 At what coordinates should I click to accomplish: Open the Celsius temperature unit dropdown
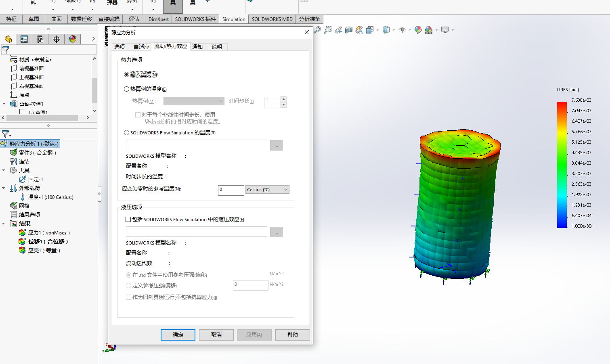[267, 190]
